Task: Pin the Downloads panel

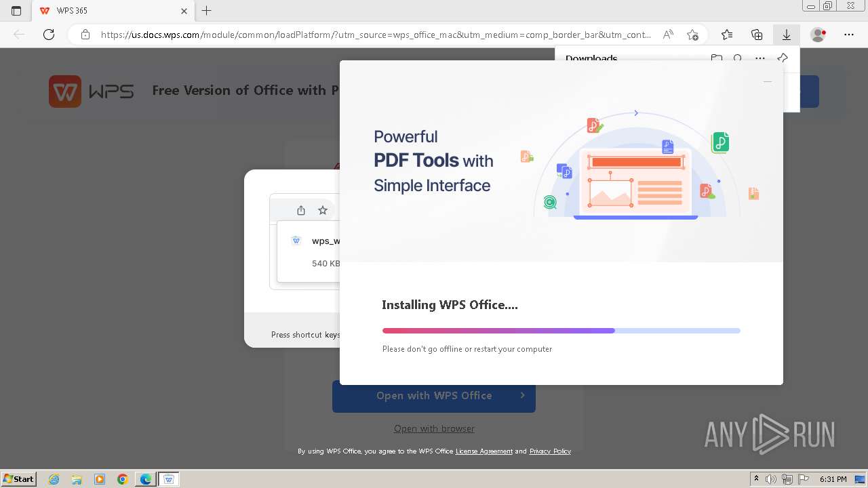Action: [783, 58]
